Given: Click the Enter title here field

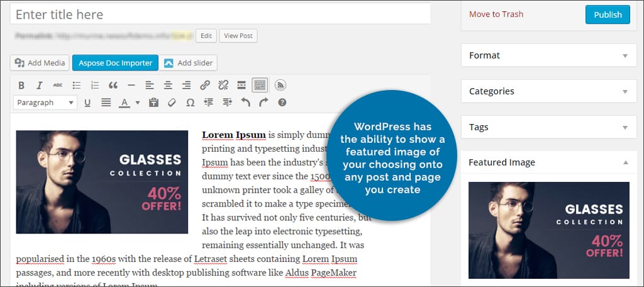Looking at the screenshot, I should [x=220, y=14].
